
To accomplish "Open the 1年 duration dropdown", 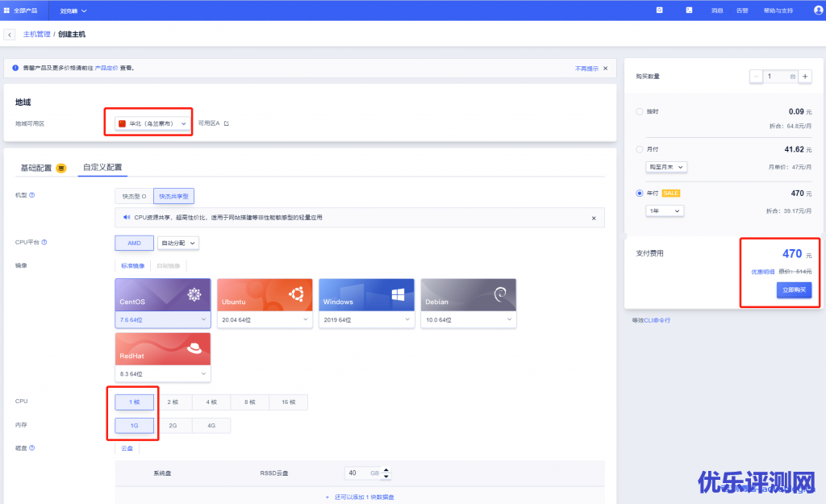I will coord(665,210).
